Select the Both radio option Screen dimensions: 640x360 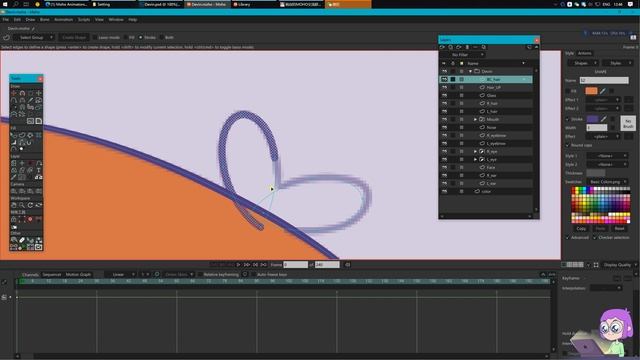(162, 38)
